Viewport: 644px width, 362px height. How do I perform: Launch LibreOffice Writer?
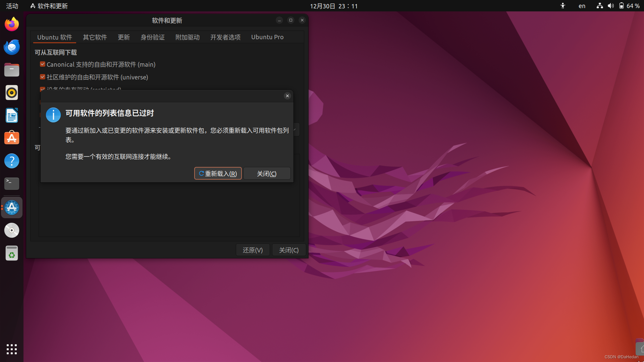(x=11, y=115)
